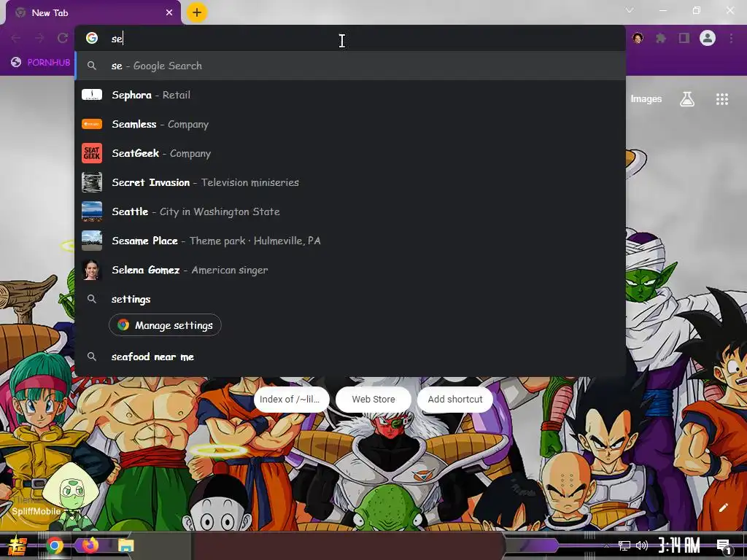Screen dimensions: 747x560
Task: Open the Web Store shortcut
Action: 373,399
